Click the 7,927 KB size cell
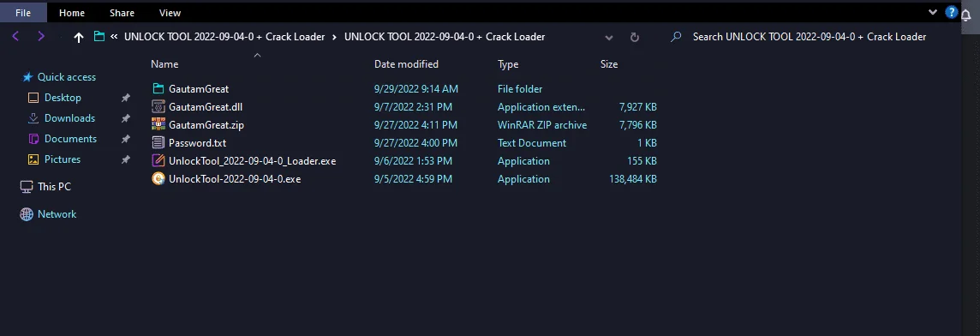 pyautogui.click(x=637, y=107)
